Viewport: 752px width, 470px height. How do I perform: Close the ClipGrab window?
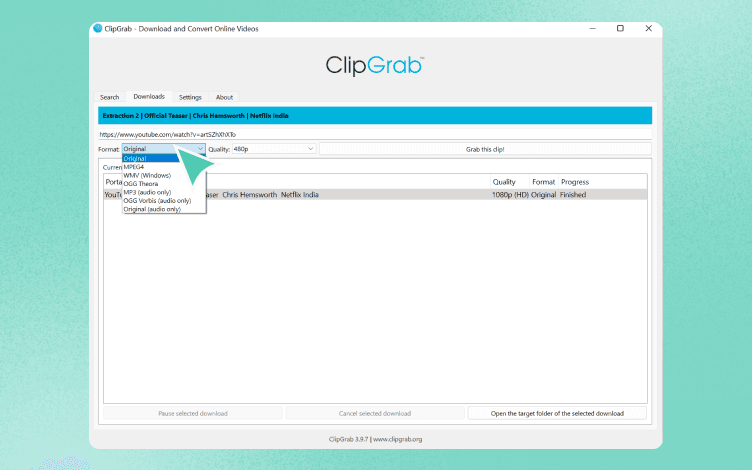(648, 28)
